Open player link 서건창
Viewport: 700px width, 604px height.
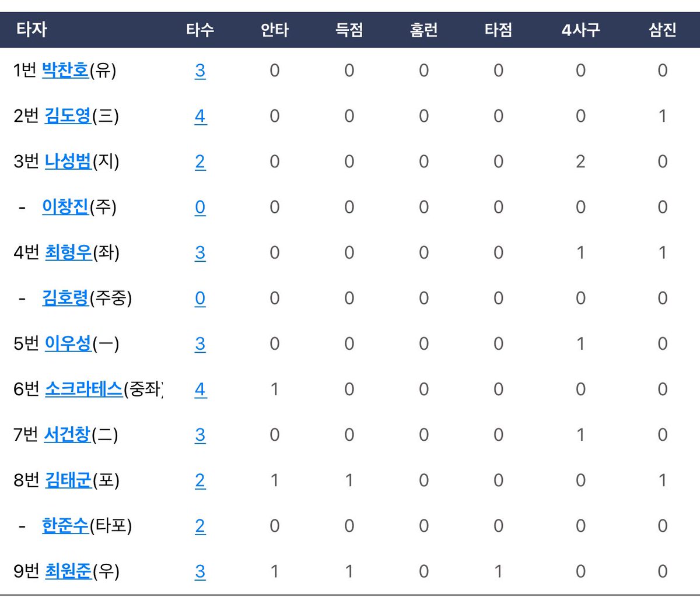point(68,435)
